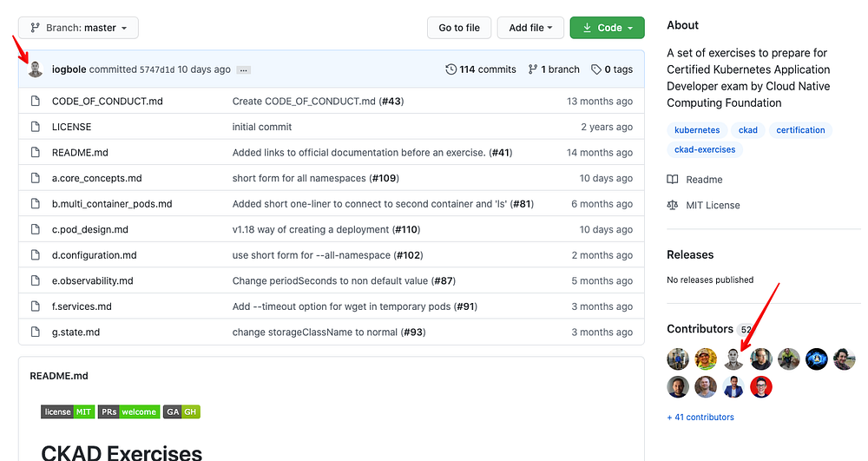Expand the commit message ellipsis button
The width and height of the screenshot is (868, 461).
tap(244, 69)
